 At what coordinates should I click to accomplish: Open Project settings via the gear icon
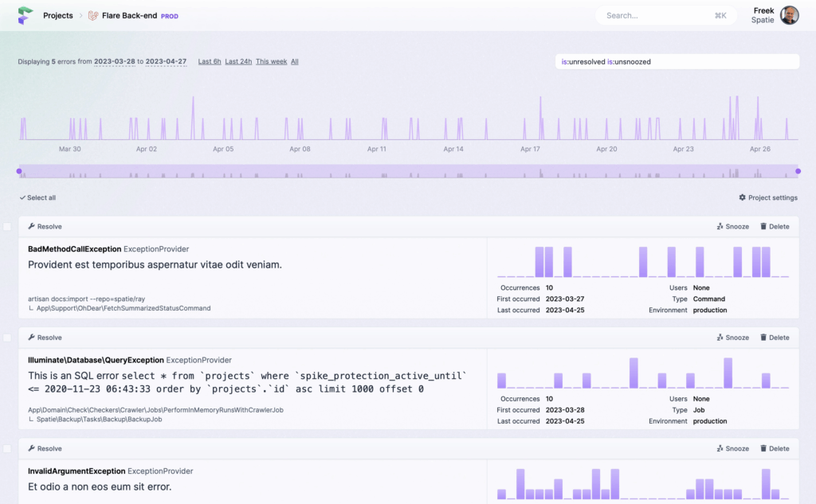[742, 197]
